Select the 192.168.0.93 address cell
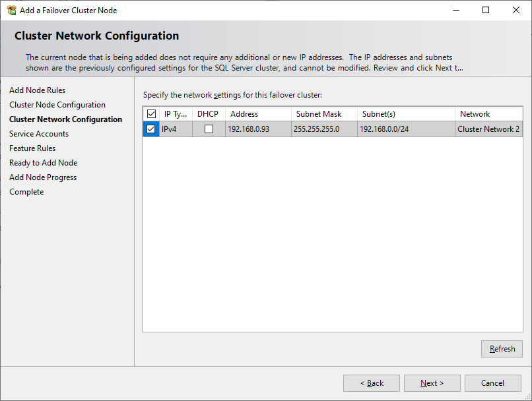 click(258, 129)
